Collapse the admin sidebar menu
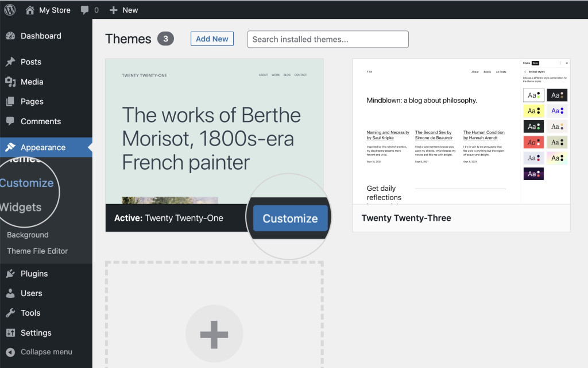Screen dimensions: 588x368 click(46, 352)
